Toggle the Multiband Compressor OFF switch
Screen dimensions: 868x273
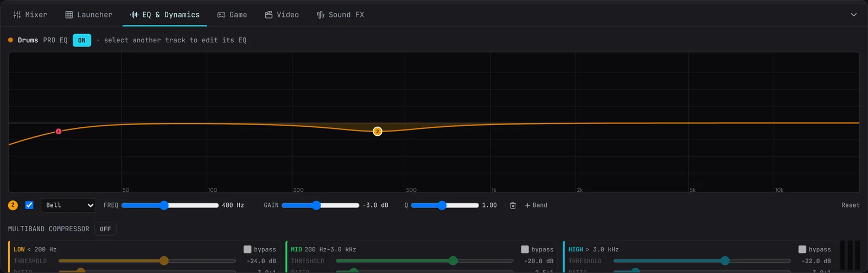coord(105,229)
